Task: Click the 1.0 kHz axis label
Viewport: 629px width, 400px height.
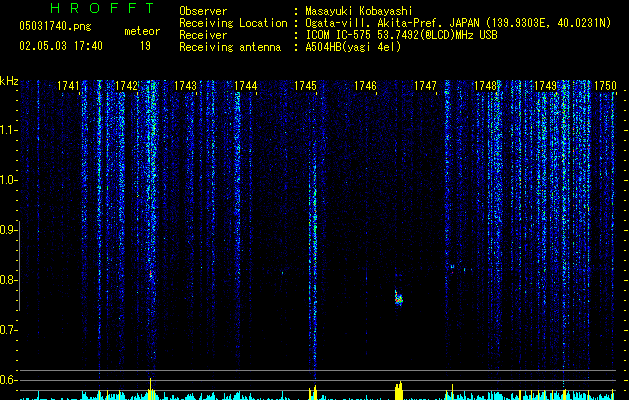Action: pyautogui.click(x=9, y=180)
